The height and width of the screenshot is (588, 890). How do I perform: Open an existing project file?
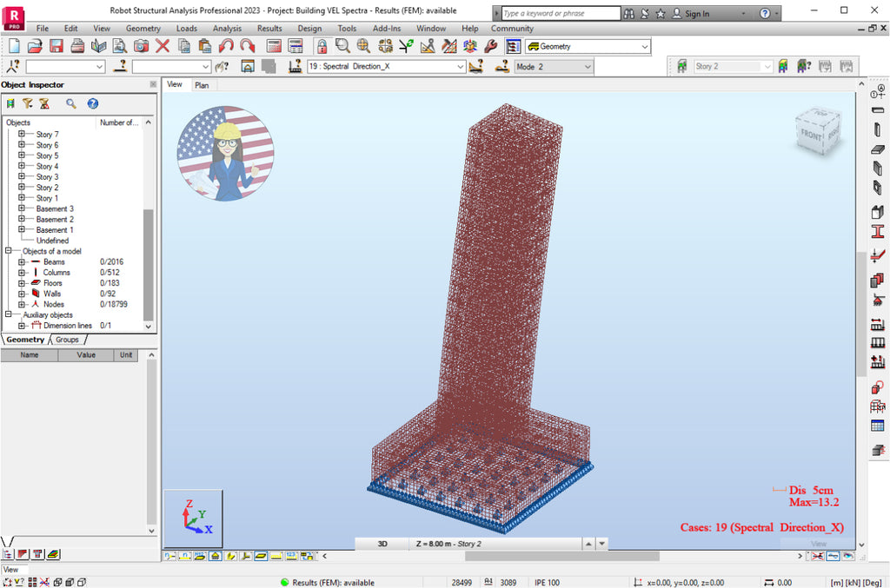[x=33, y=45]
